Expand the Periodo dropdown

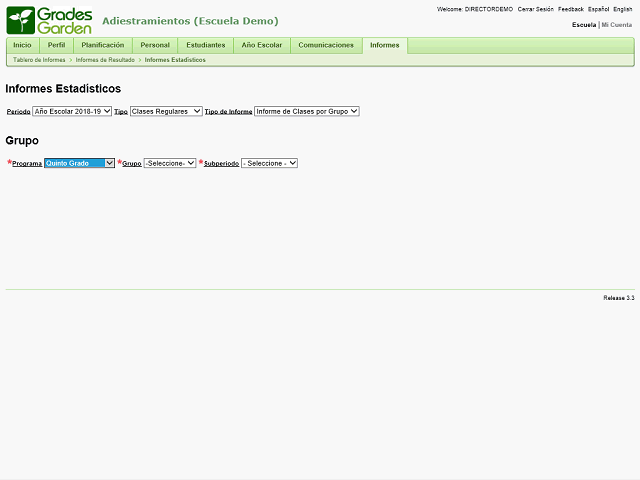click(72, 111)
